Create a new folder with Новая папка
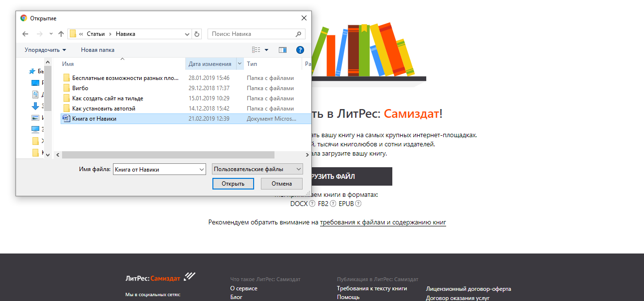Viewport: 644px width, 301px height. coord(97,50)
